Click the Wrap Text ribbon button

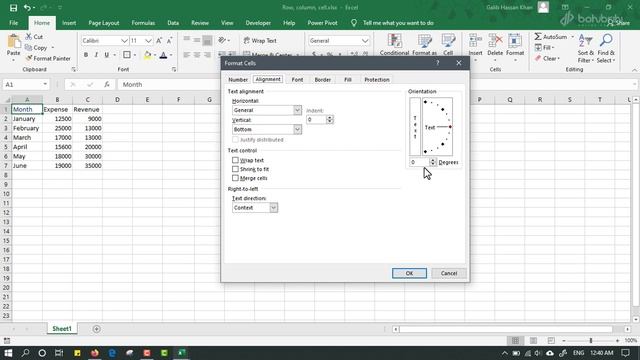(260, 40)
